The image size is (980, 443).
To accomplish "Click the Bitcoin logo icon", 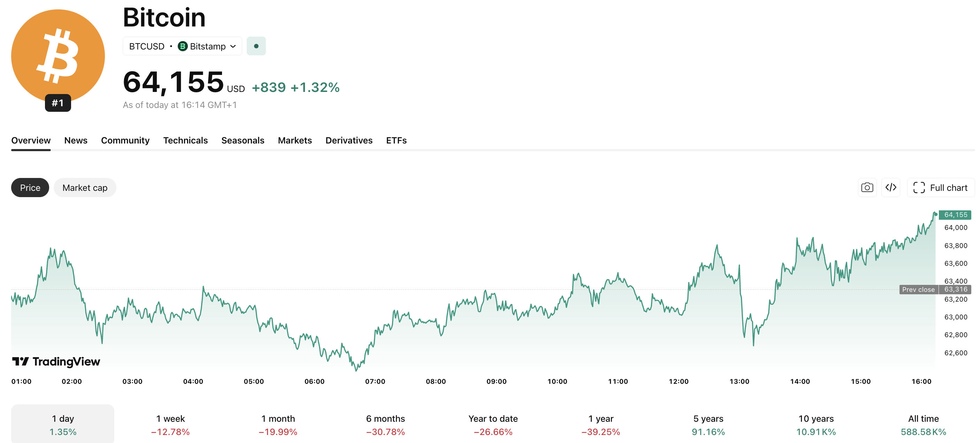I will point(58,56).
